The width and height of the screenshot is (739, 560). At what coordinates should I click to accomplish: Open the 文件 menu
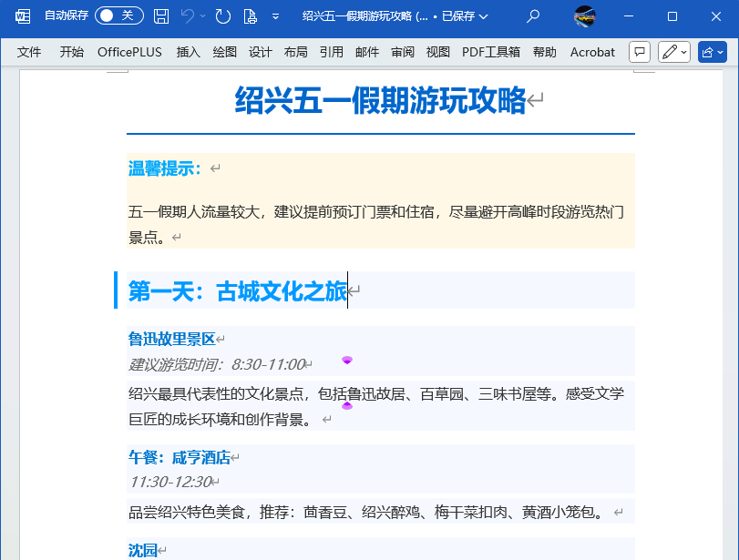pyautogui.click(x=29, y=52)
